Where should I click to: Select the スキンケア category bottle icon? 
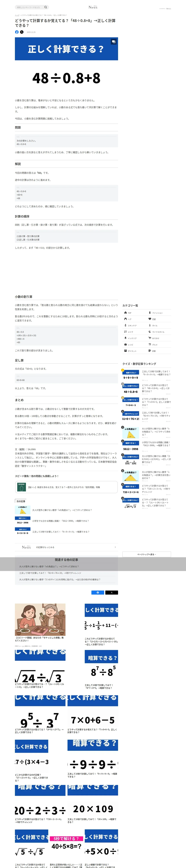coord(126,325)
